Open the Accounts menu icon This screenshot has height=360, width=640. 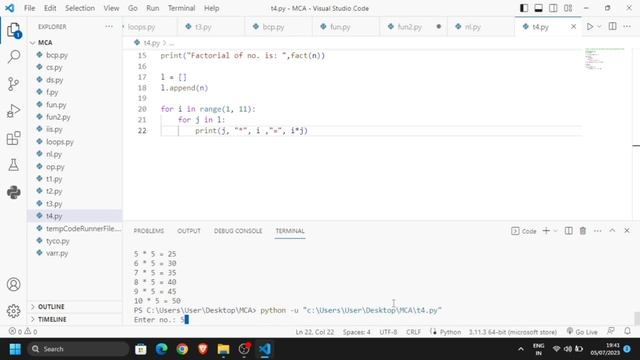(13, 284)
